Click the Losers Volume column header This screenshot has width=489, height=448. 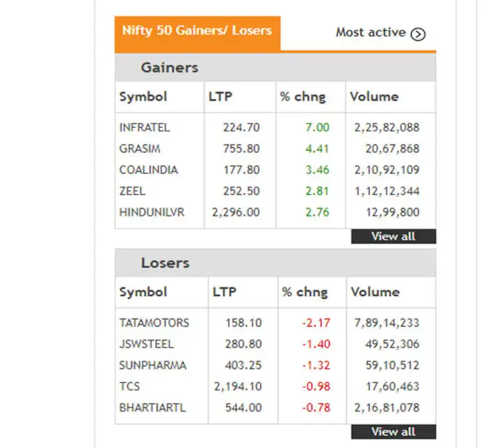coord(375,292)
